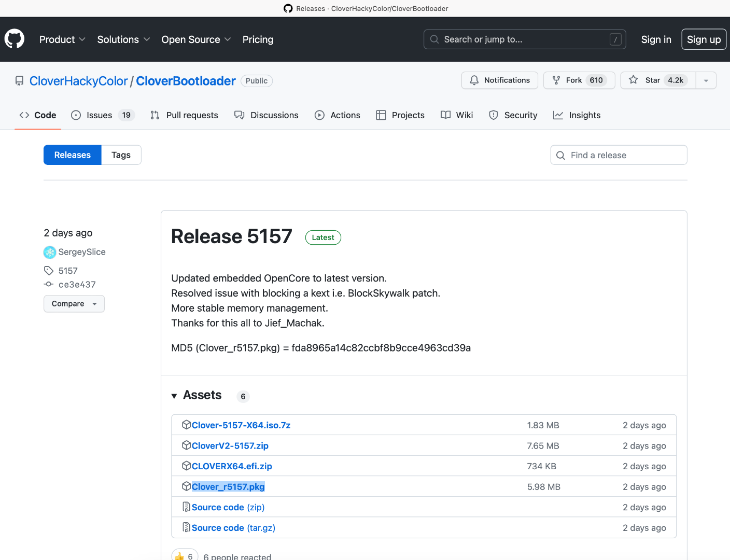Download Source code (tar.gz)
This screenshot has height=560, width=730.
233,528
